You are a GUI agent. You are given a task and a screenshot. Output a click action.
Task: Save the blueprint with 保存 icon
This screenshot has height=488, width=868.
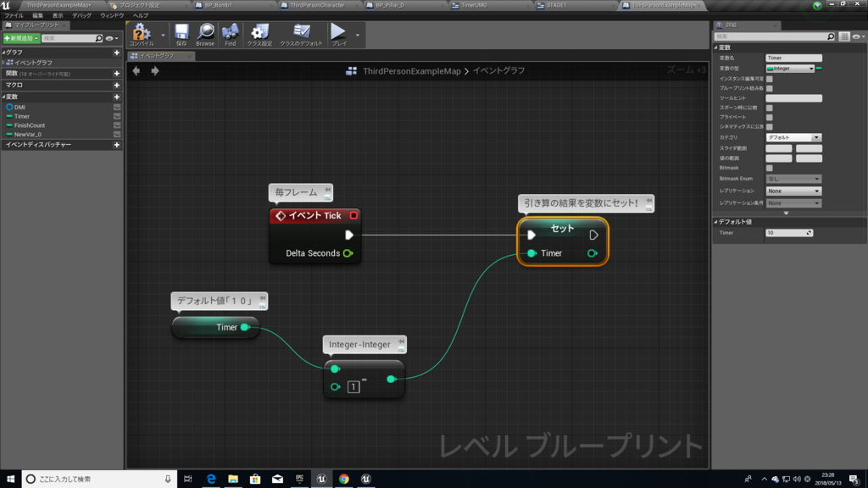tap(181, 34)
